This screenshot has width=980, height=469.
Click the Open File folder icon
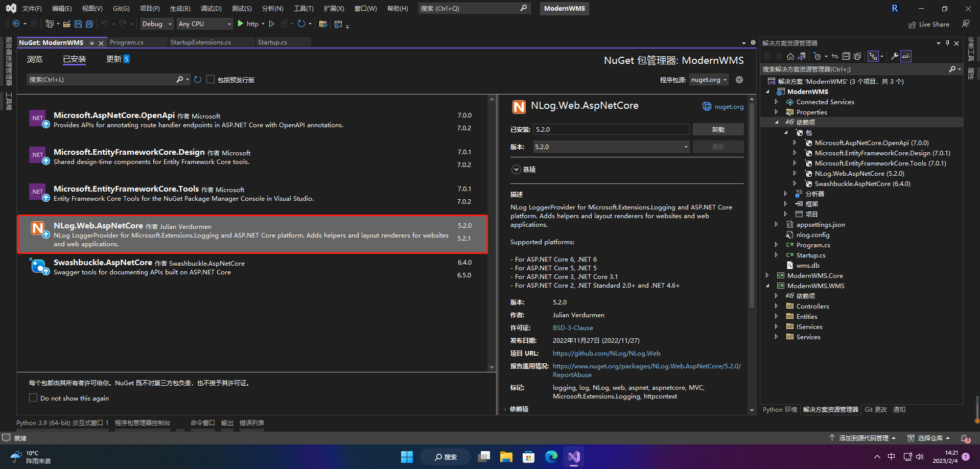pyautogui.click(x=67, y=24)
